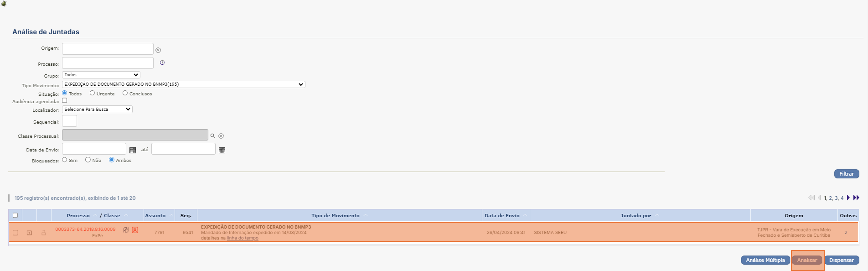Click the 'Seq.' column header
This screenshot has width=868, height=271.
pyautogui.click(x=186, y=216)
